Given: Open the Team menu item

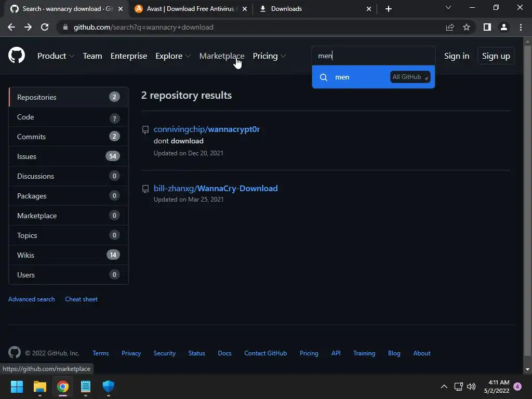Looking at the screenshot, I should (x=92, y=56).
